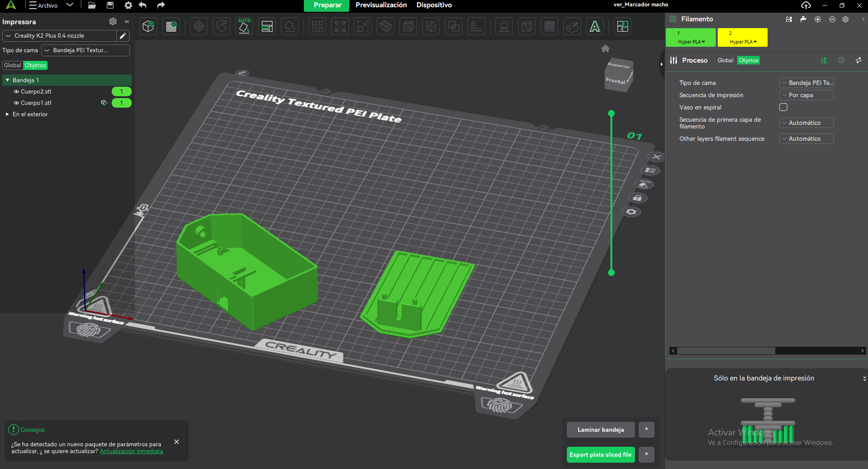The image size is (868, 469).
Task: Switch left panel to Objetos mode
Action: [x=35, y=65]
